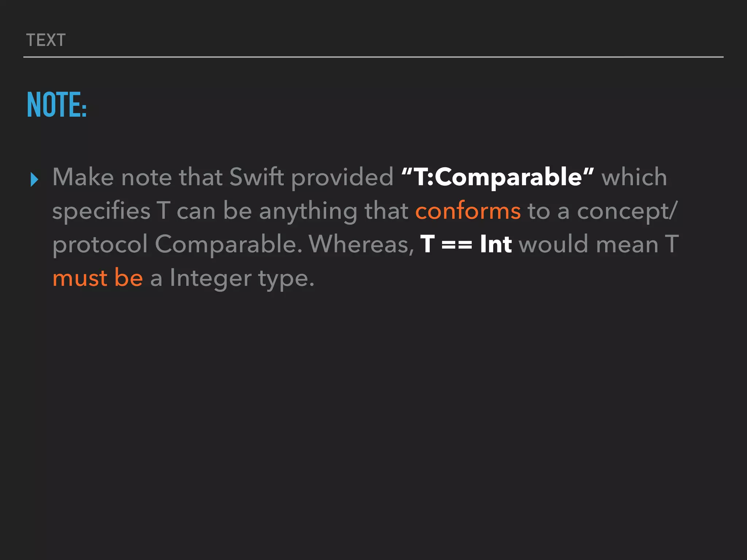Click the word "concept/" at line end

[x=627, y=212]
